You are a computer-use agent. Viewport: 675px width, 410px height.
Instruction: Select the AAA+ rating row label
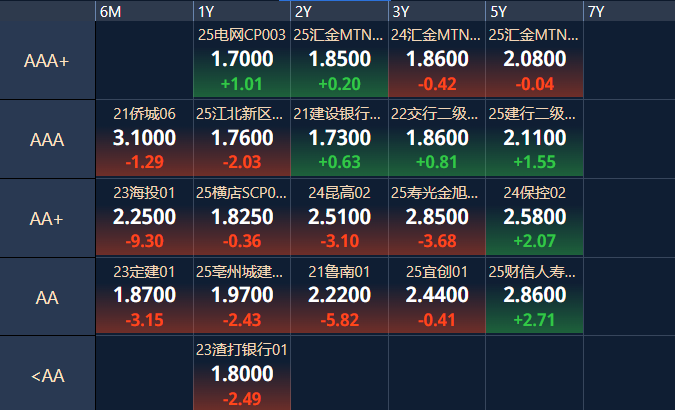click(47, 61)
